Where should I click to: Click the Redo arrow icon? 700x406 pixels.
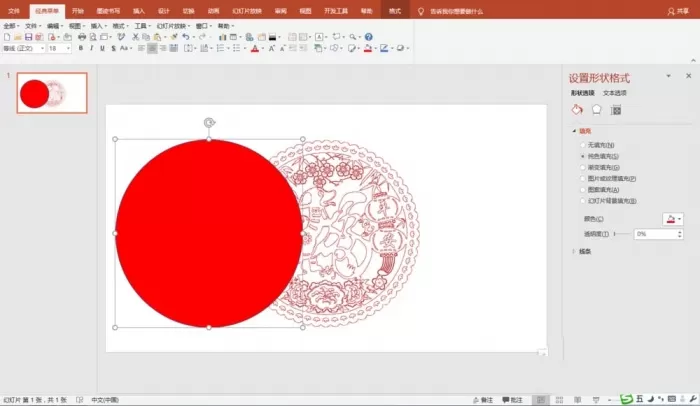[x=202, y=37]
